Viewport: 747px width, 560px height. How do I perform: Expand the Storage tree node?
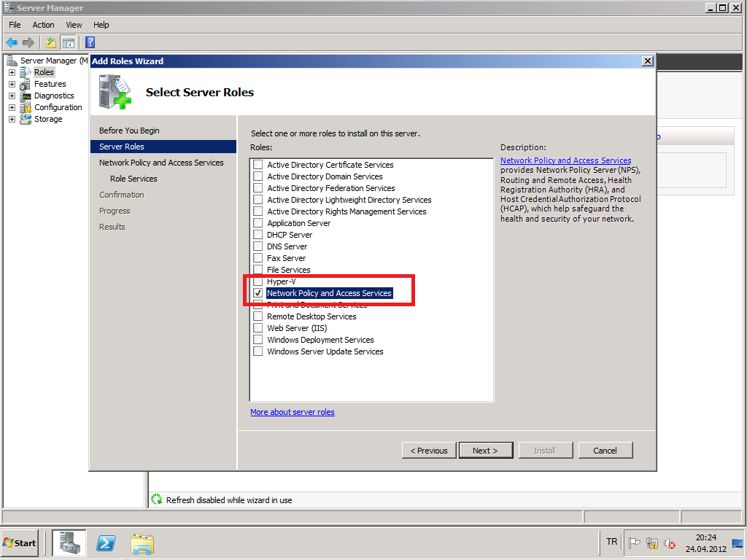point(12,119)
